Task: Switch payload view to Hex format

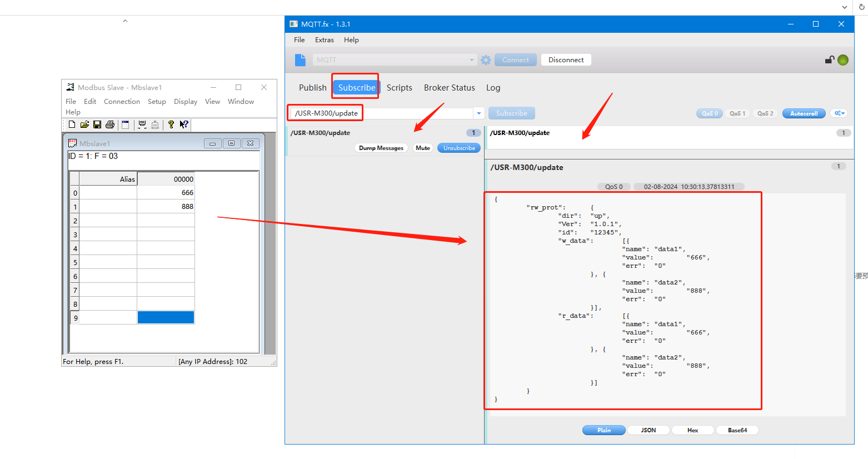Action: 692,430
